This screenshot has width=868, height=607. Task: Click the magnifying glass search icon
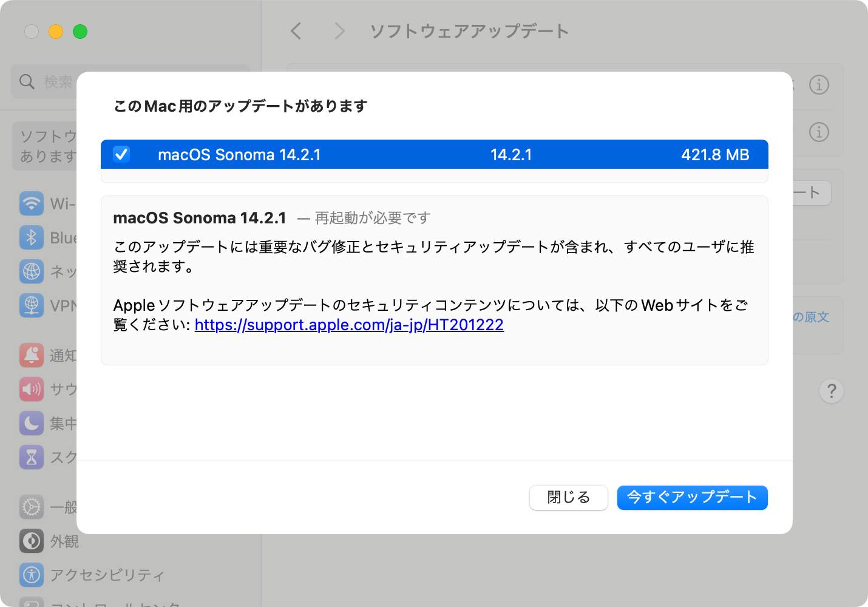(27, 81)
